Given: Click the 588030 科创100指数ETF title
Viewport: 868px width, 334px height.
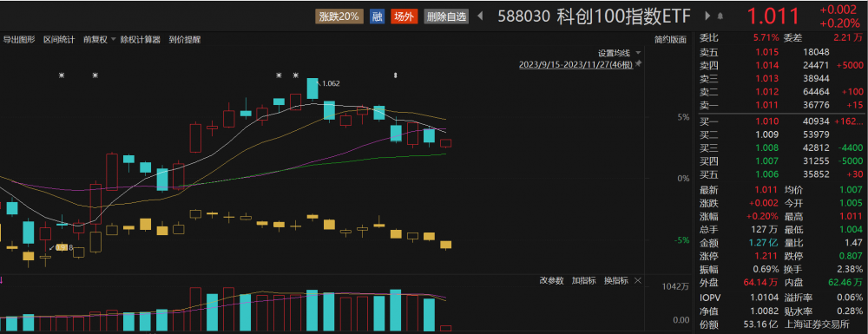Looking at the screenshot, I should [x=594, y=16].
